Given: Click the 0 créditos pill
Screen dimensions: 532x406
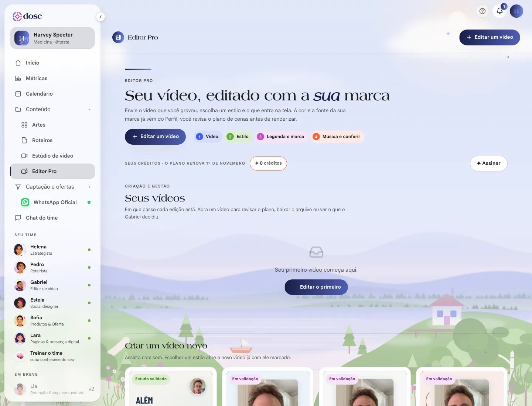Looking at the screenshot, I should point(268,164).
